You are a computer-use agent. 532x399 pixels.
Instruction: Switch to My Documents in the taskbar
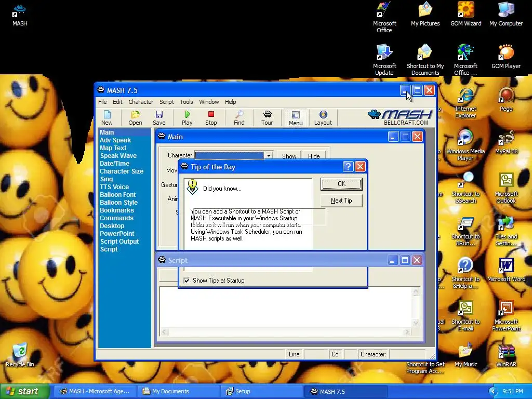(179, 391)
